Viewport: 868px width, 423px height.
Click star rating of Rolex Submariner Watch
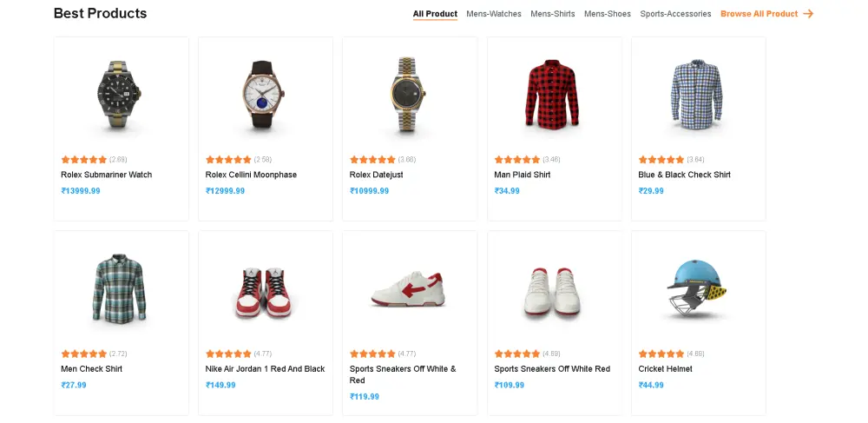pyautogui.click(x=84, y=160)
